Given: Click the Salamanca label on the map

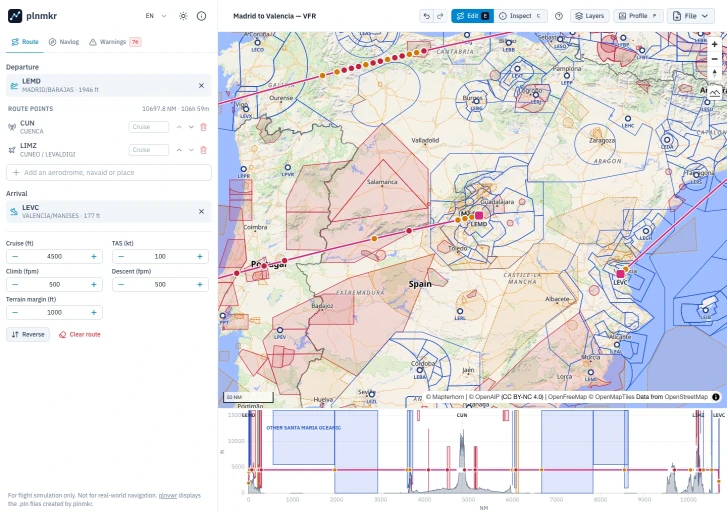Looking at the screenshot, I should [382, 182].
